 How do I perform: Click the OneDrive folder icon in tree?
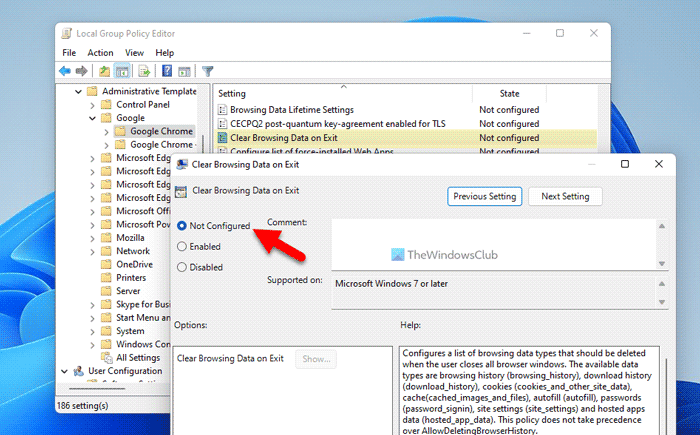[x=106, y=264]
